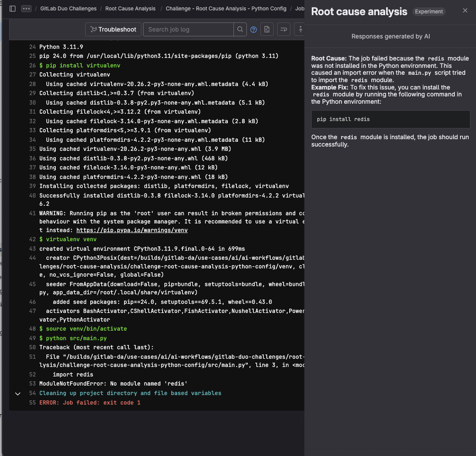The width and height of the screenshot is (476, 456).
Task: Click the pip install redis code block
Action: coord(390,119)
